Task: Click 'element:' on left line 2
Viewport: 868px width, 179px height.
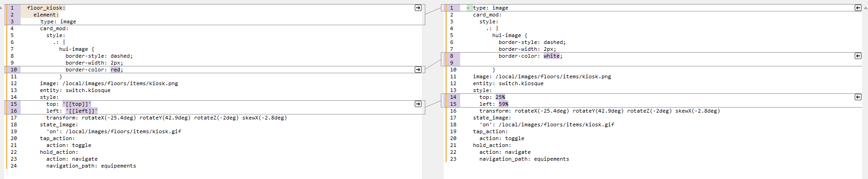Action: [46, 15]
